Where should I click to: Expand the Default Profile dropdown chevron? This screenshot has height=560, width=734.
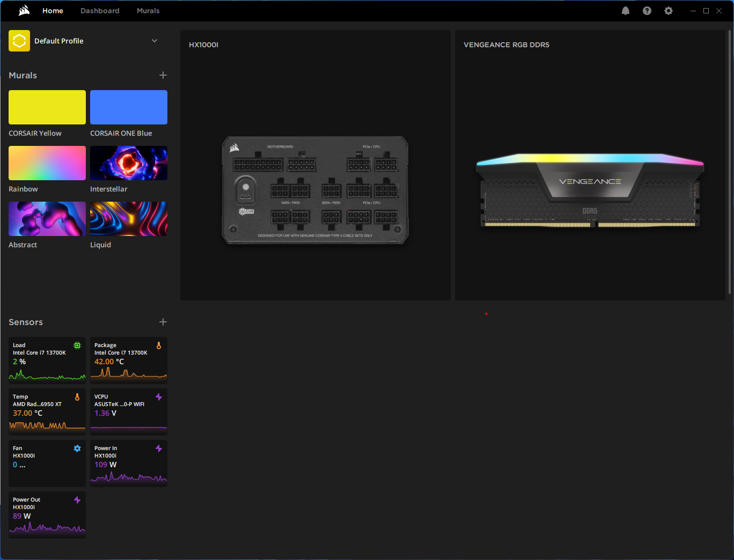[155, 41]
